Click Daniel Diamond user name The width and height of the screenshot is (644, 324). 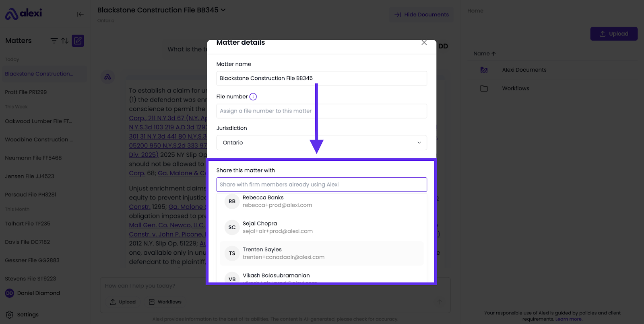39,293
